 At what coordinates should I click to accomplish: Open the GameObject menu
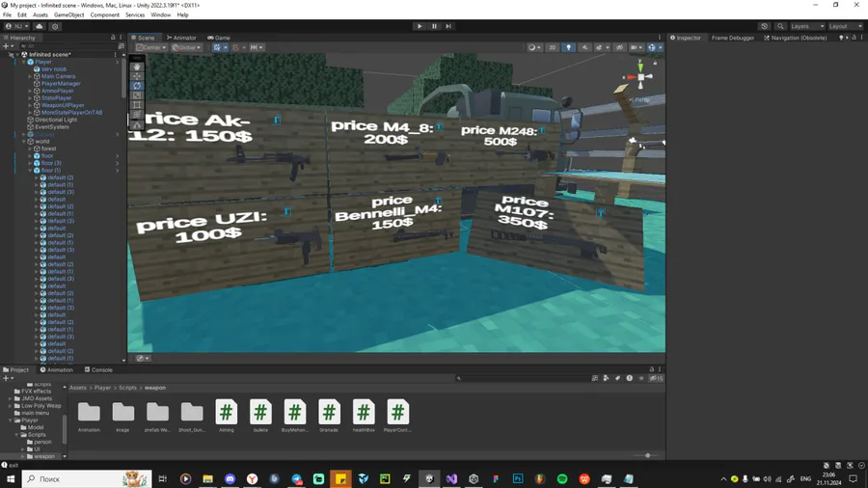[x=68, y=14]
